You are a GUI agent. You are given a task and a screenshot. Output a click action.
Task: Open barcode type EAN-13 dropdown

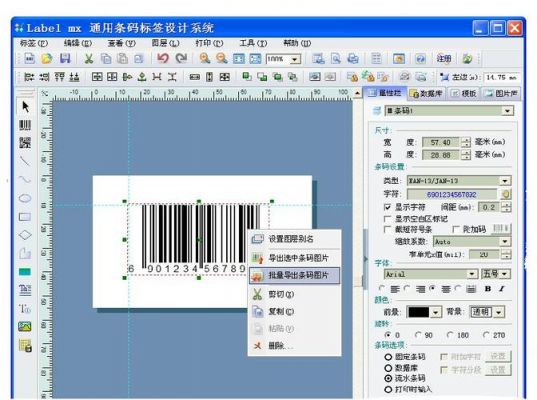click(x=505, y=181)
